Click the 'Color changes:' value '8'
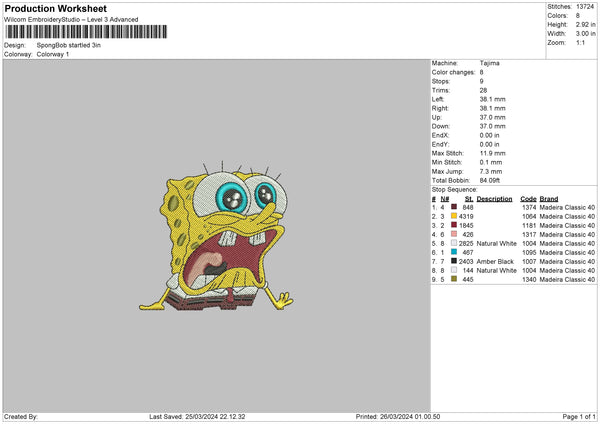Image resolution: width=600 pixels, height=424 pixels. pos(481,72)
